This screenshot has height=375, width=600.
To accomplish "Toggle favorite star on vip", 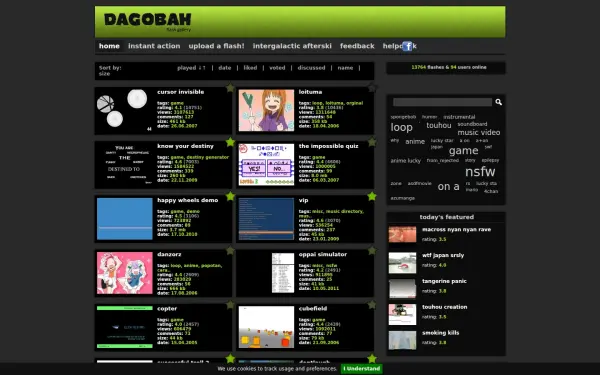I will (372, 196).
